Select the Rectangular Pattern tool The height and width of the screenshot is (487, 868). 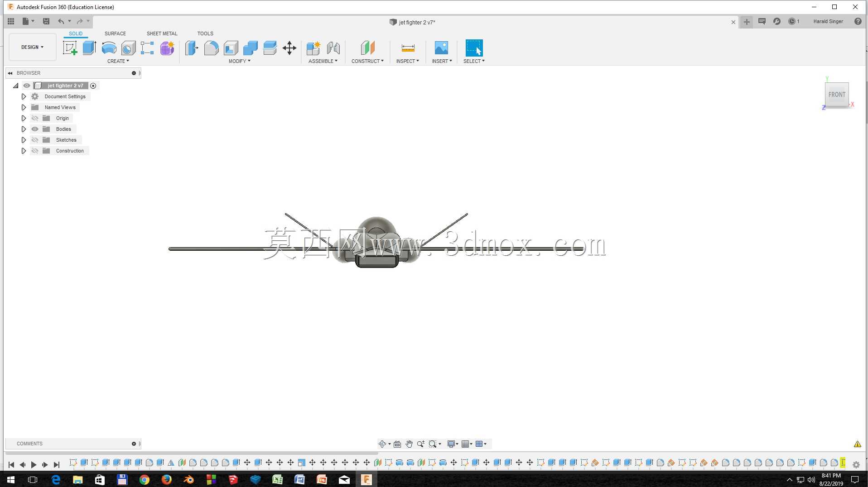point(147,48)
